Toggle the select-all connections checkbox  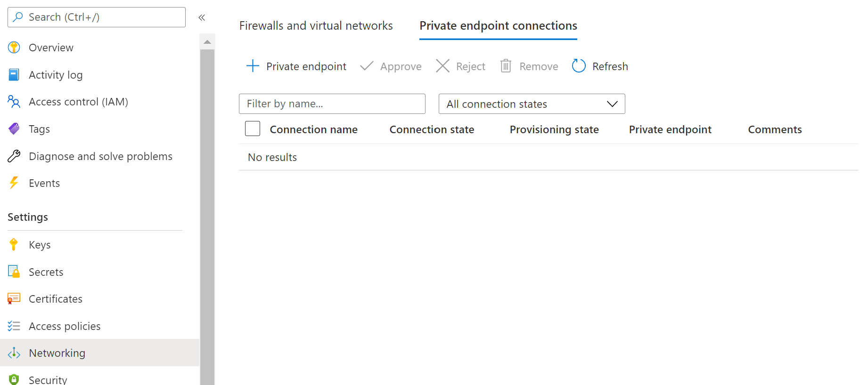point(253,128)
